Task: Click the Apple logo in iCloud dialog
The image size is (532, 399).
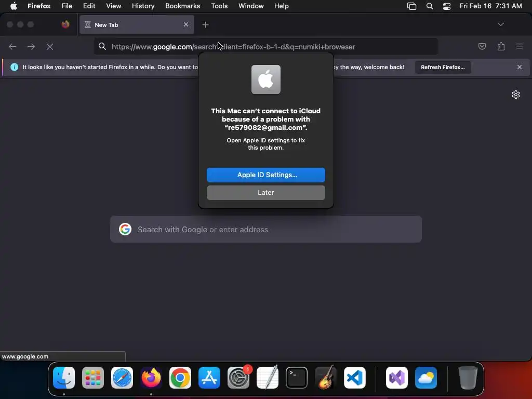Action: point(265,79)
